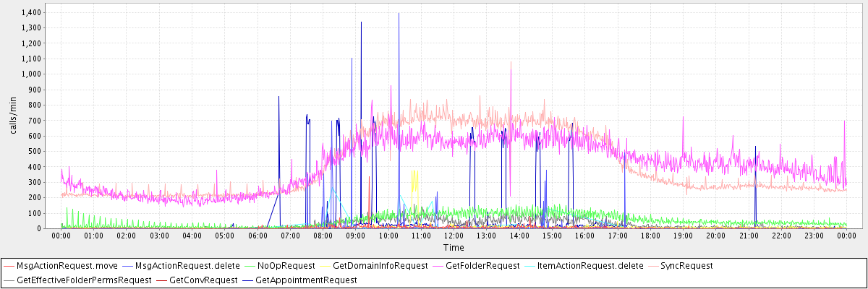Click the SyncRequest legend label
Viewport: 868px width, 289px height.
pyautogui.click(x=686, y=267)
